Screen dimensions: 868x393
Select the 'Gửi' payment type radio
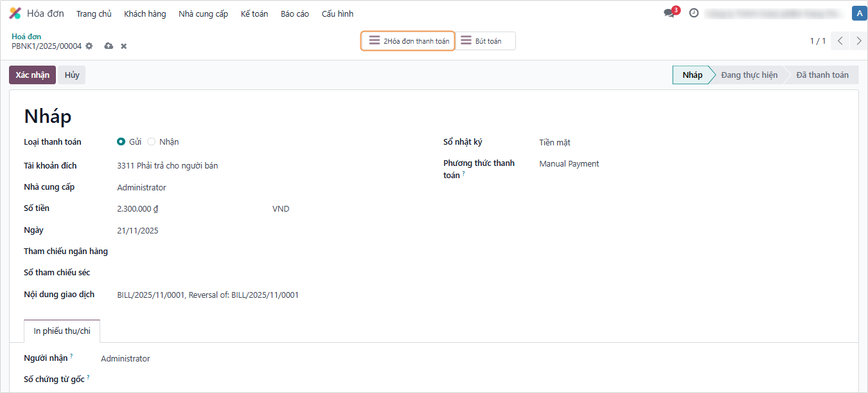[x=121, y=142]
